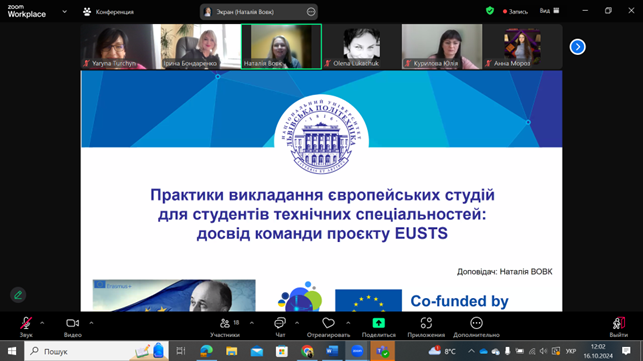The height and width of the screenshot is (361, 643).
Task: Click slide text 'Доповідач: Наталія ВОВК'
Action: point(505,272)
